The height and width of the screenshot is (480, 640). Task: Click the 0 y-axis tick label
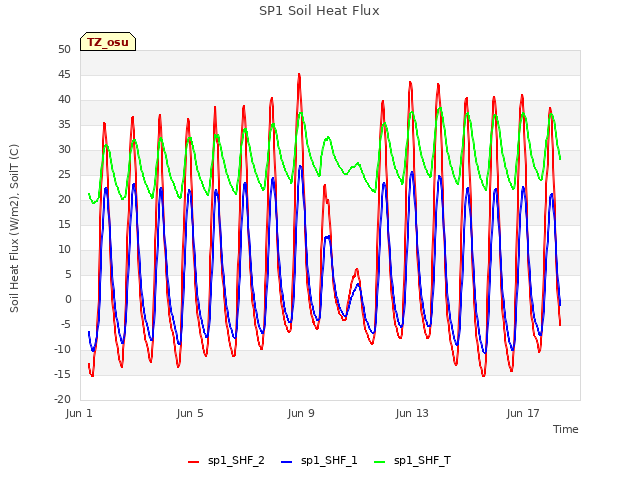click(68, 300)
